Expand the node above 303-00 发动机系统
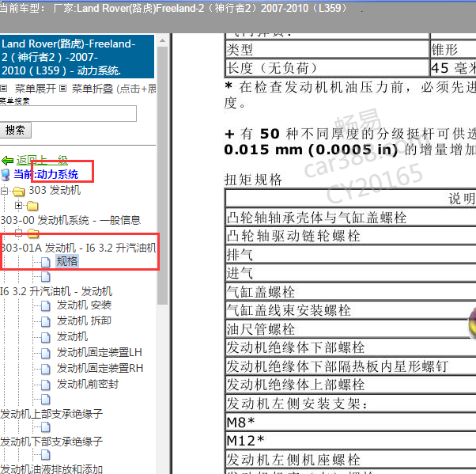This screenshot has height=474, width=476. click(x=18, y=206)
